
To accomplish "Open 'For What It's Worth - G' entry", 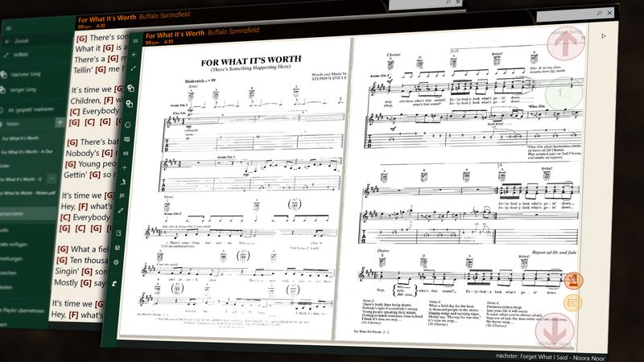I will coord(22,179).
